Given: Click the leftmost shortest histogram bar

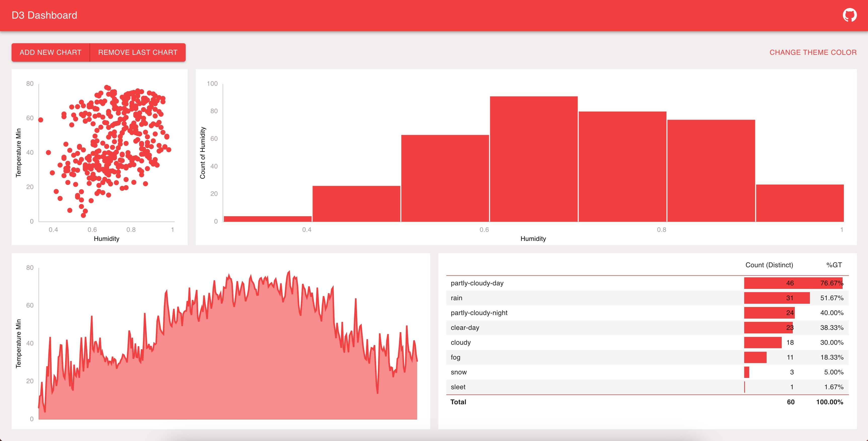Looking at the screenshot, I should pos(267,219).
